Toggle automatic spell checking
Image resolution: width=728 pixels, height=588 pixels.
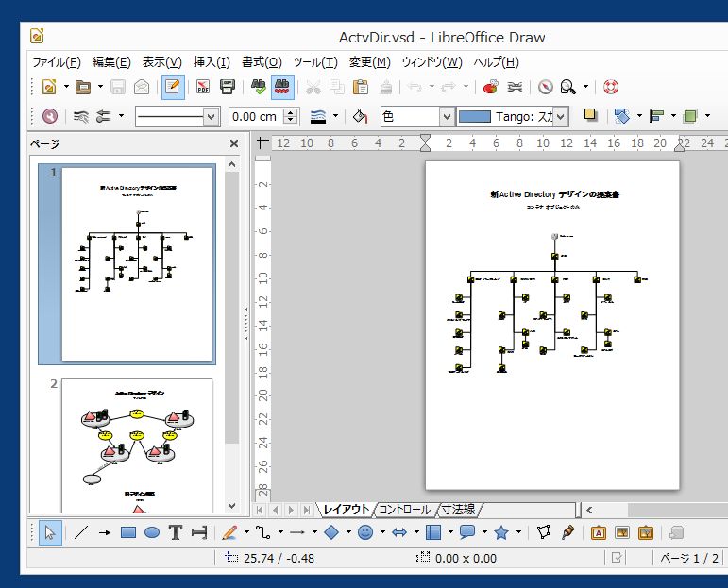coord(282,87)
